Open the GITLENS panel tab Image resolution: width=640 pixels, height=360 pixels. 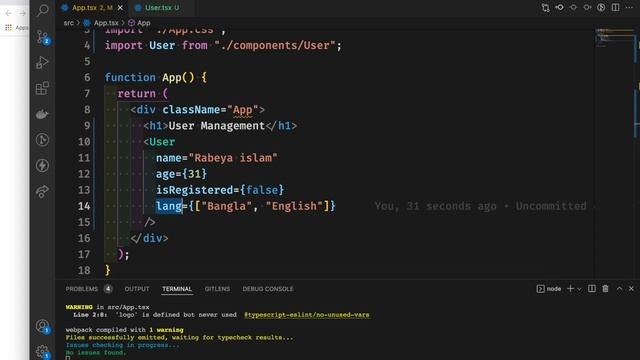(217, 289)
